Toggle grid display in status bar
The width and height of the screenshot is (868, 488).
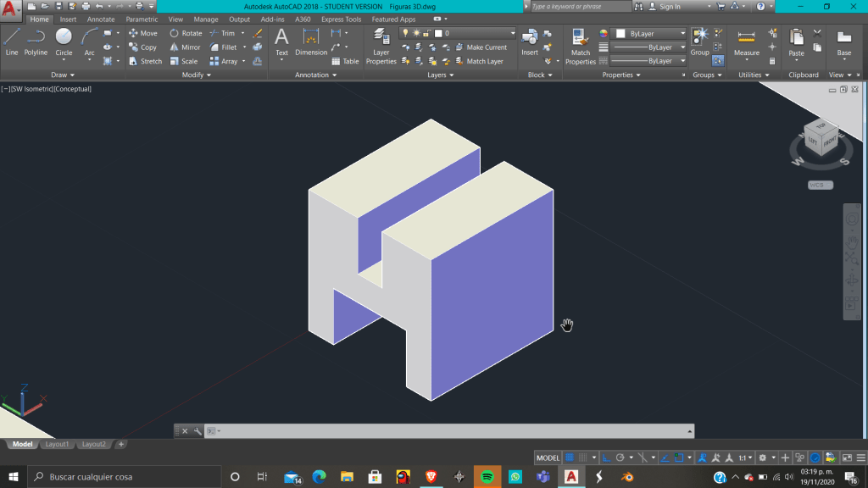click(570, 457)
